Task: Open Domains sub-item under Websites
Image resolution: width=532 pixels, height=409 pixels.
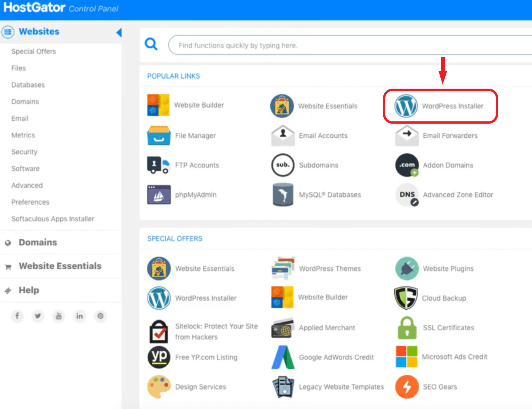Action: [25, 102]
